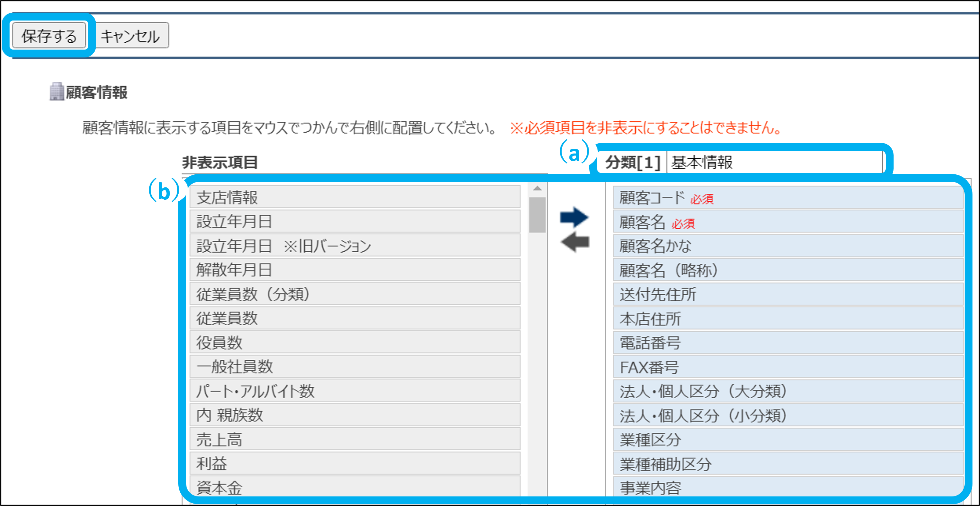Click the left arrow move icon

coord(575,242)
